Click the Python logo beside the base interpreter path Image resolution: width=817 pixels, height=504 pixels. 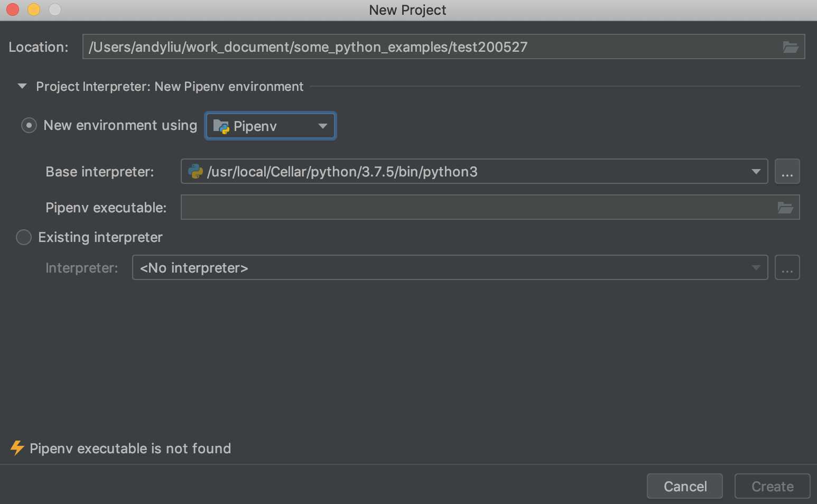[196, 172]
